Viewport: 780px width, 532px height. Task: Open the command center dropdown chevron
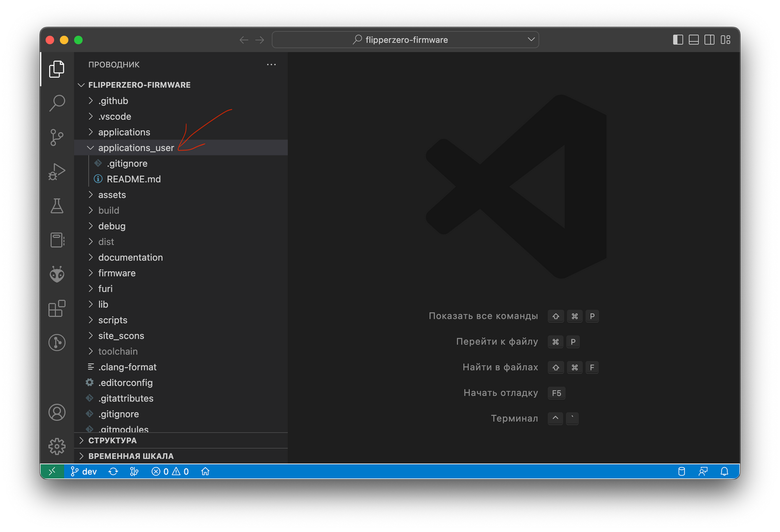click(531, 39)
